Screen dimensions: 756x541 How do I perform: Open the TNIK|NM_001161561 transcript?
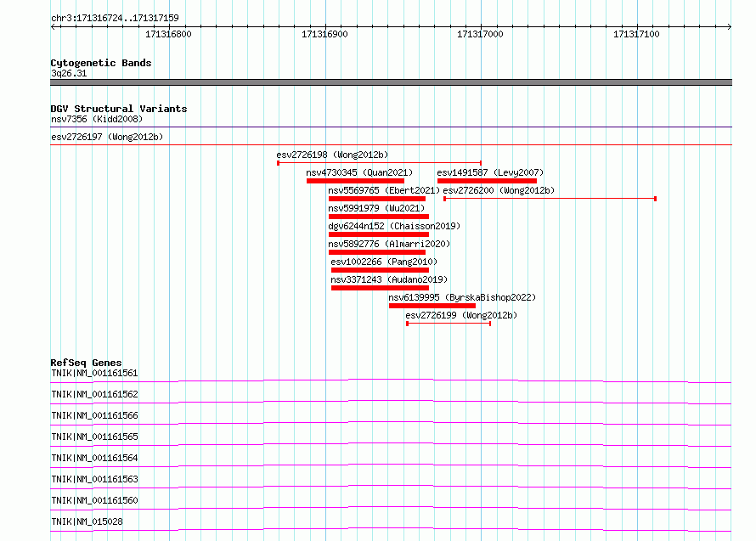[94, 373]
